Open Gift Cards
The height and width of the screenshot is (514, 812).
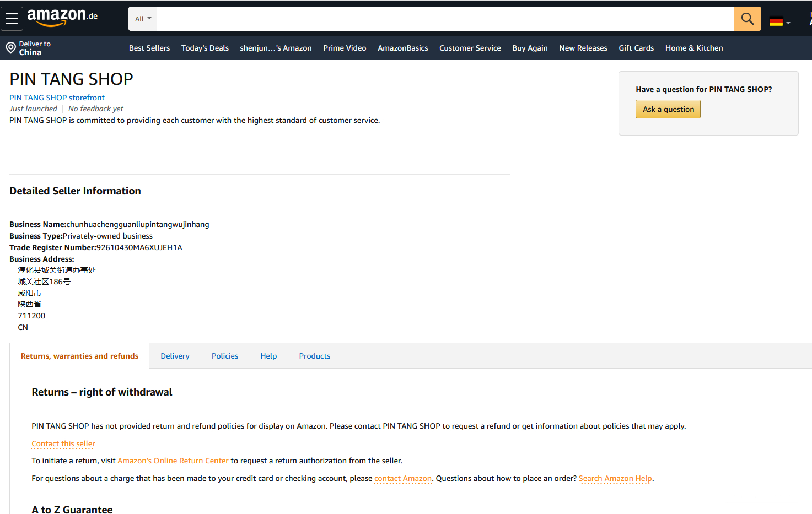click(636, 48)
